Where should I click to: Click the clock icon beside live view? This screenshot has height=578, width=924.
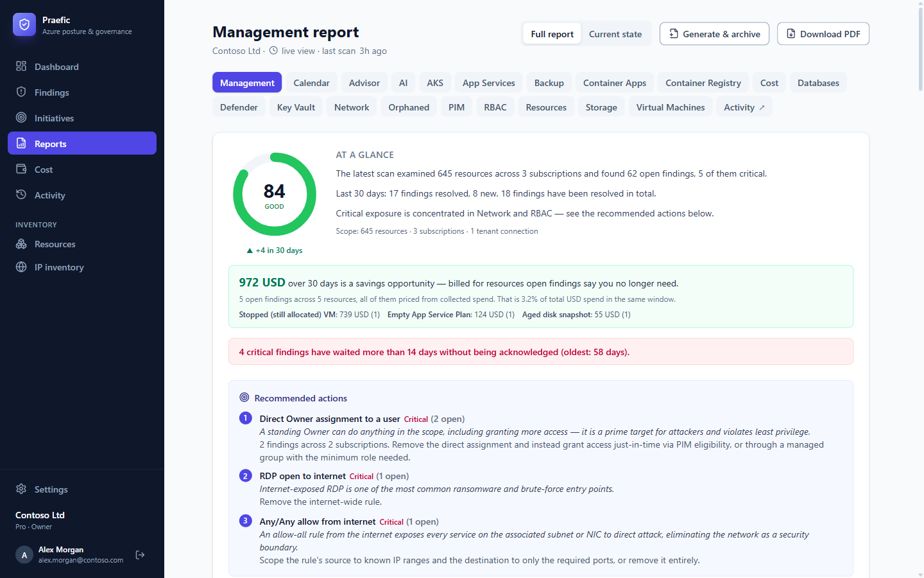[x=273, y=51]
